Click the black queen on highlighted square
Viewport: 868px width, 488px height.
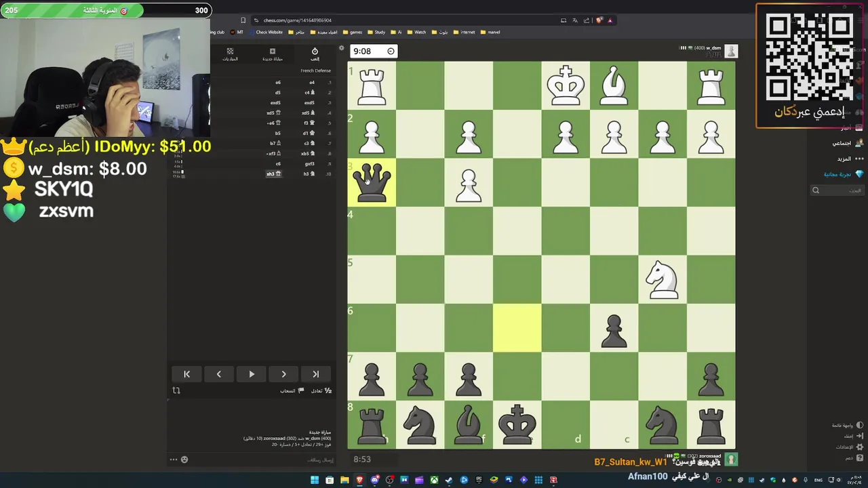[372, 182]
